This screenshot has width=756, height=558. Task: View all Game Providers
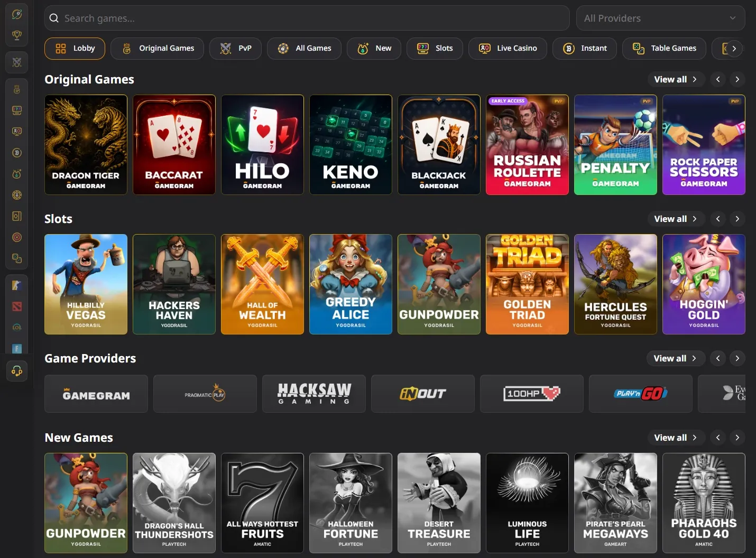[x=676, y=358]
